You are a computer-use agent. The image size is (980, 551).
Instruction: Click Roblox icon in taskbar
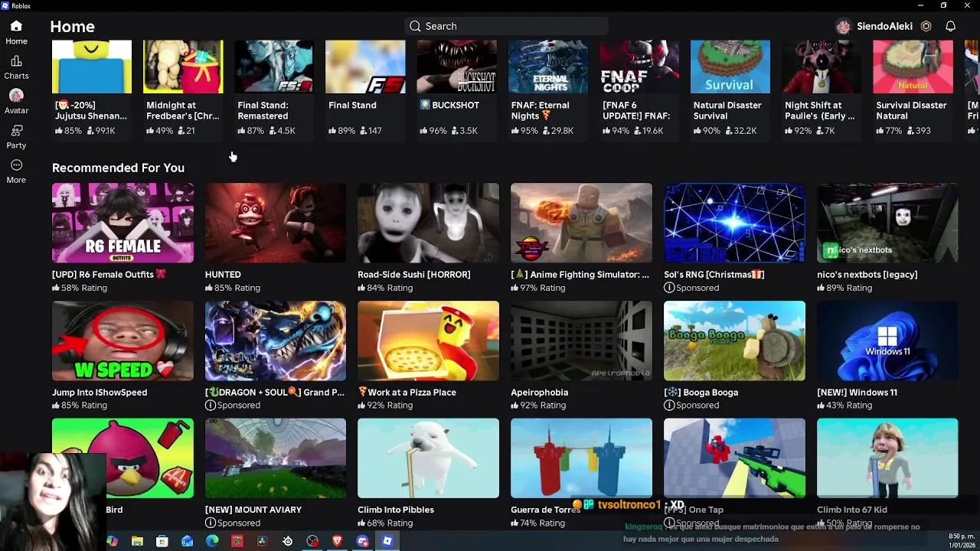(387, 541)
